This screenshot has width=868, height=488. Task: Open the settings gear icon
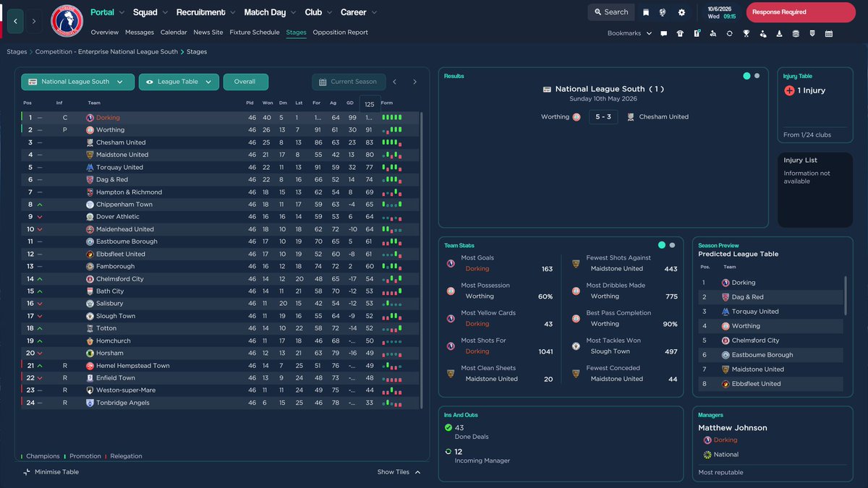681,12
